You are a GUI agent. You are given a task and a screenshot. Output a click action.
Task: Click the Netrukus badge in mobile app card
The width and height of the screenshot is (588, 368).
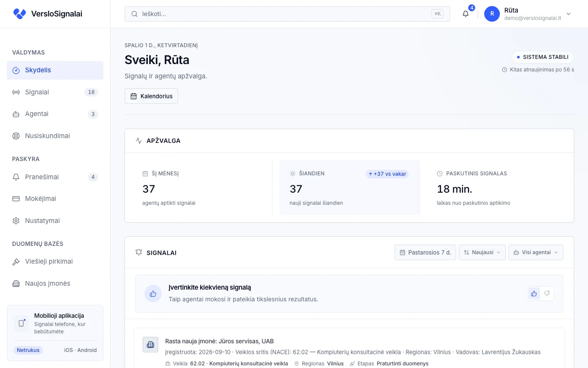click(x=28, y=350)
